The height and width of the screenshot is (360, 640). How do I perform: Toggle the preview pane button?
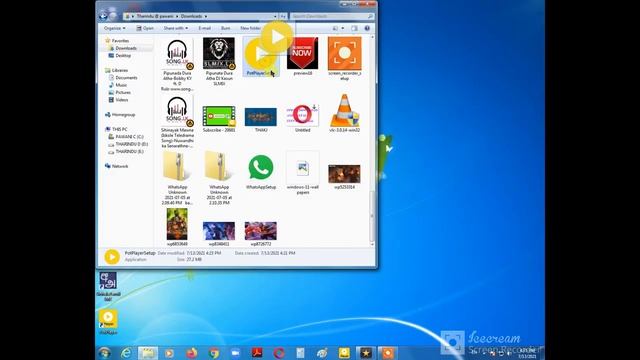click(354, 28)
